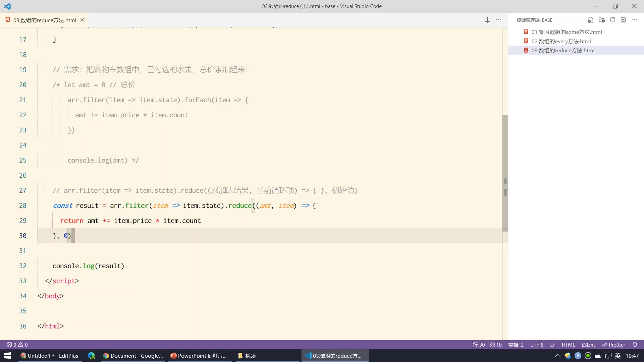Open 02.数组的every方法.html in the explorer
Image resolution: width=644 pixels, height=362 pixels.
pyautogui.click(x=576, y=41)
